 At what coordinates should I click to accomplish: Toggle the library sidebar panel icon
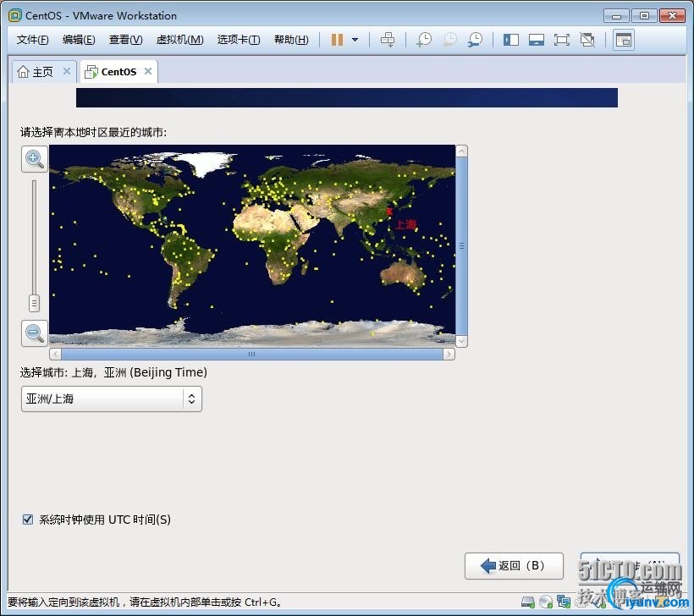tap(511, 40)
